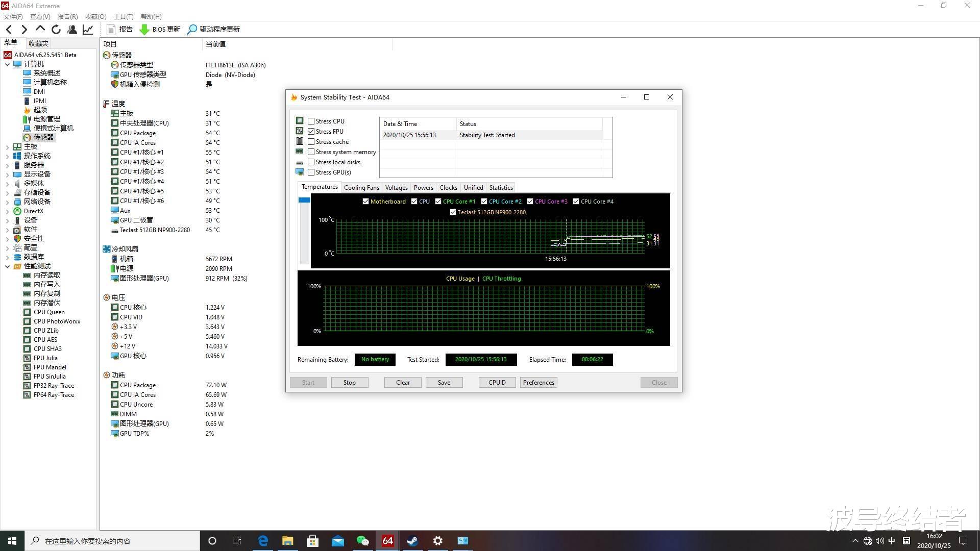This screenshot has height=551, width=980.
Task: Click the Stop button
Action: pyautogui.click(x=350, y=383)
